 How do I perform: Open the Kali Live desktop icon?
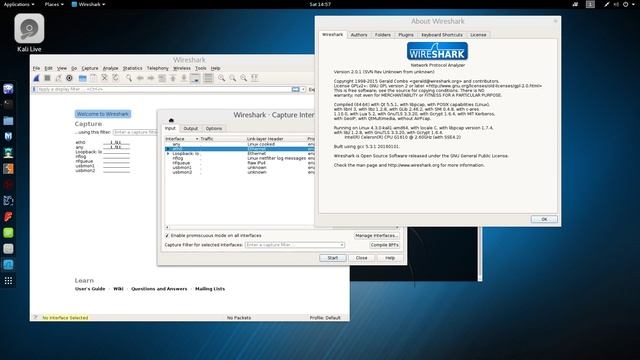click(x=29, y=33)
